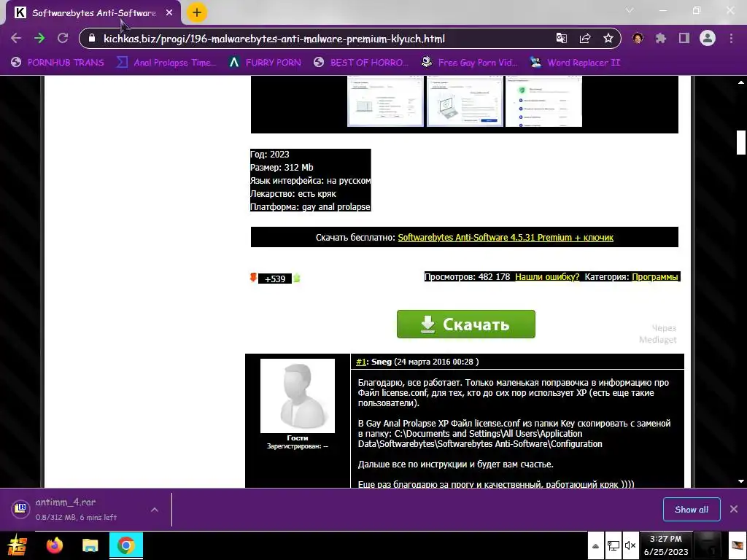Open the translate page icon
The image size is (747, 560).
pyautogui.click(x=562, y=38)
